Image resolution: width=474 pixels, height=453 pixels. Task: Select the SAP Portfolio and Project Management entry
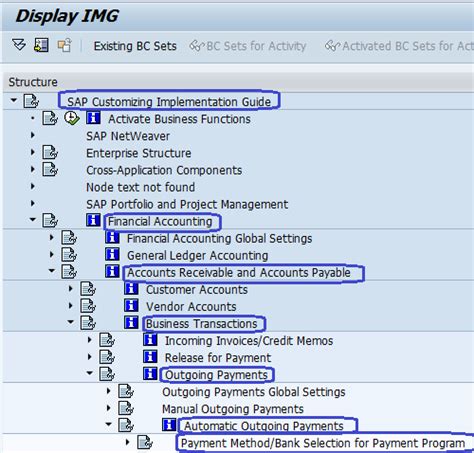(x=187, y=204)
